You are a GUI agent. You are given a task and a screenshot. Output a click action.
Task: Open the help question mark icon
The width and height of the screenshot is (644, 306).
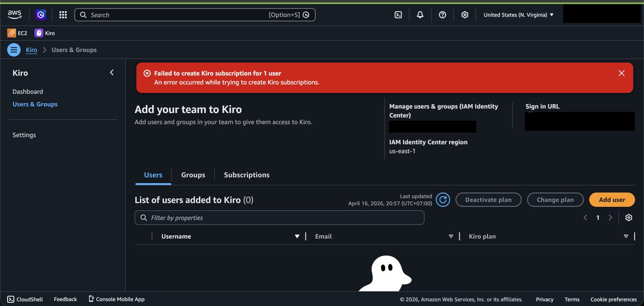tap(442, 15)
